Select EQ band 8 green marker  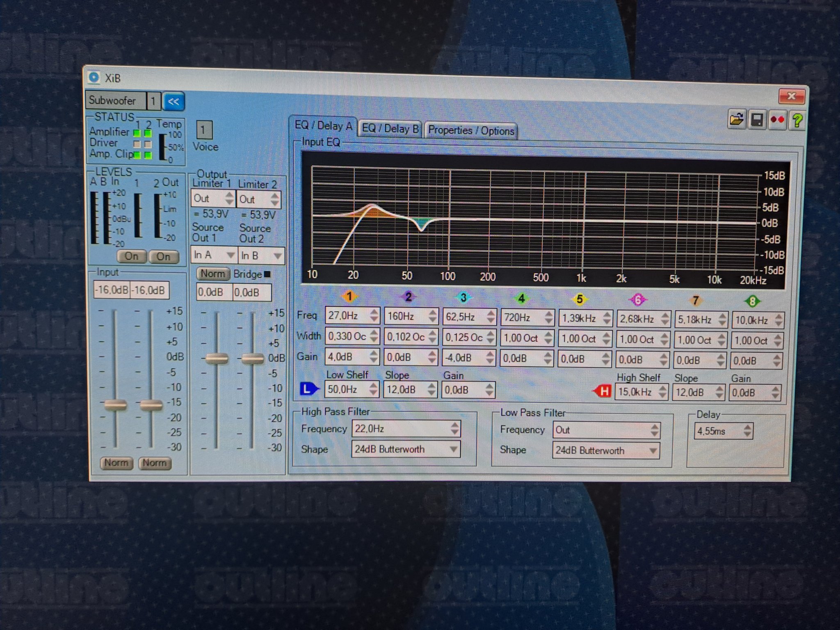752,301
